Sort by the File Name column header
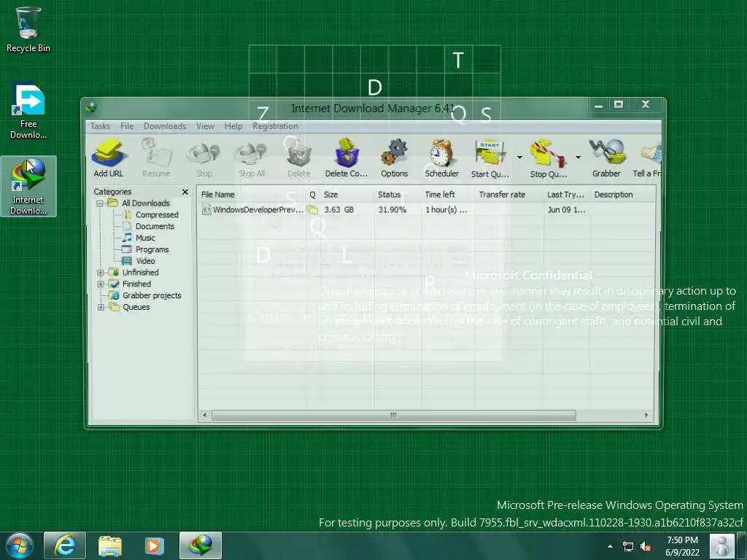The height and width of the screenshot is (560, 747). [x=252, y=194]
